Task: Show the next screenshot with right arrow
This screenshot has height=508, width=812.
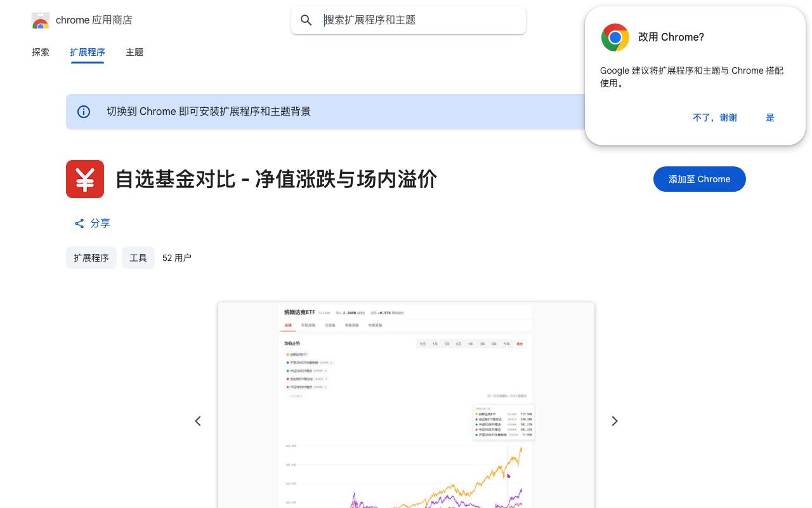Action: [x=615, y=421]
